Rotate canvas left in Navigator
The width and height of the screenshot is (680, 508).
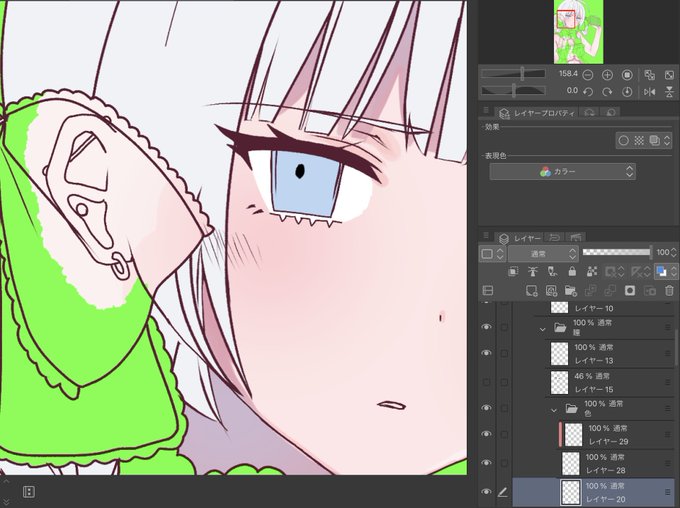[588, 92]
